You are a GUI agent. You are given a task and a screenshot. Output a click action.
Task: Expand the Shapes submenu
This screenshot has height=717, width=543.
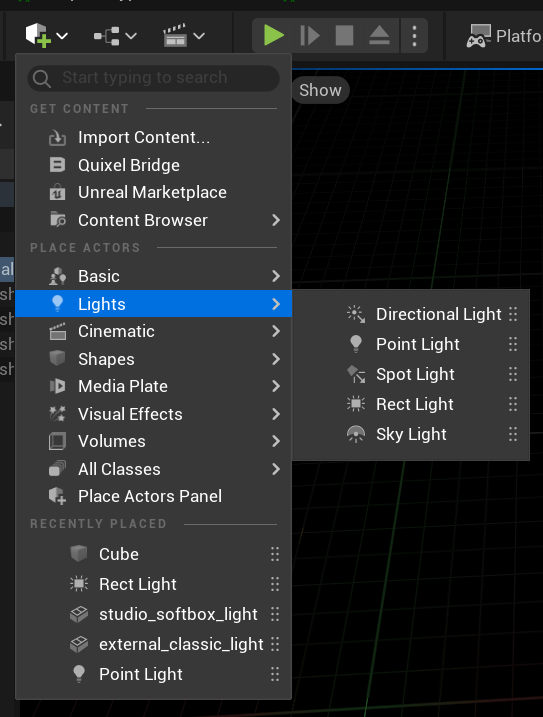pyautogui.click(x=154, y=359)
